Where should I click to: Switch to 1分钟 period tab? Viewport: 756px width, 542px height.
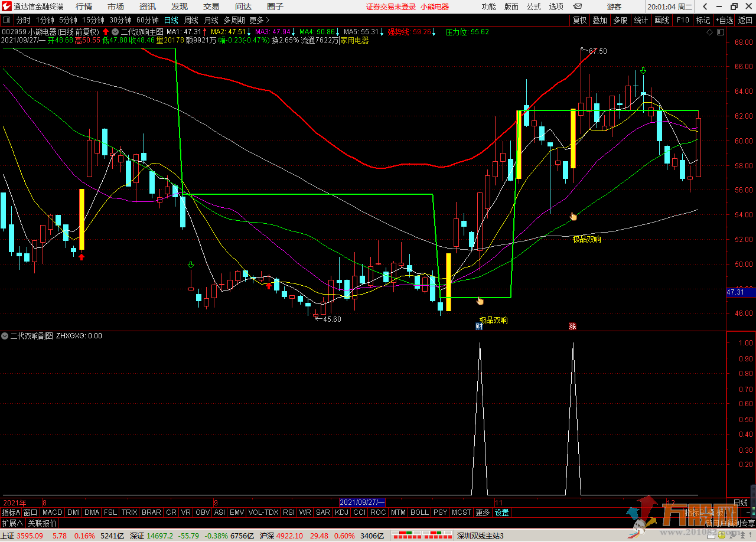[x=45, y=20]
